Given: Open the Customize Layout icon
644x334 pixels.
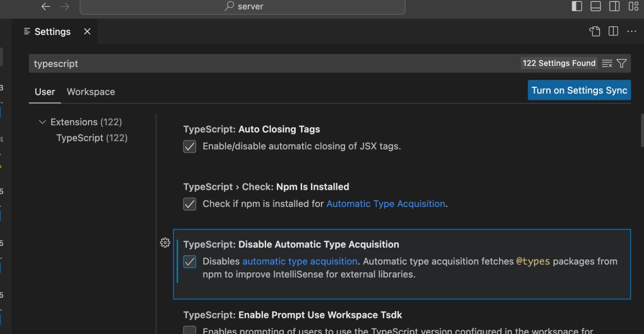Looking at the screenshot, I should (632, 6).
